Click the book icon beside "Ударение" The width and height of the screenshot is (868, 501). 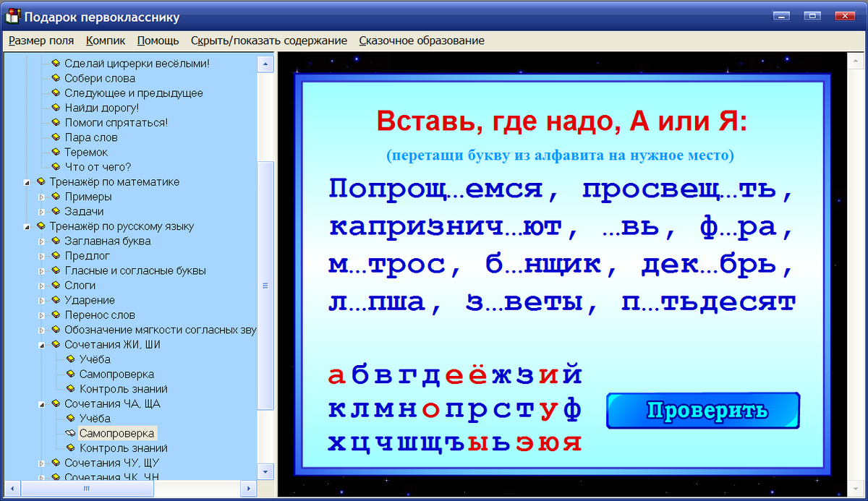[x=56, y=299]
